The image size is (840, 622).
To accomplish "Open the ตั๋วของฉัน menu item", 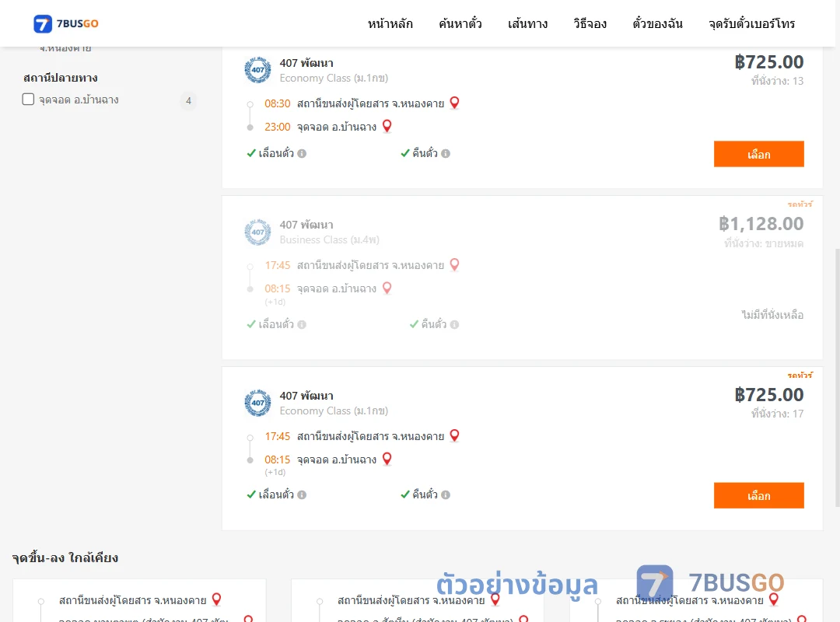I will click(657, 23).
